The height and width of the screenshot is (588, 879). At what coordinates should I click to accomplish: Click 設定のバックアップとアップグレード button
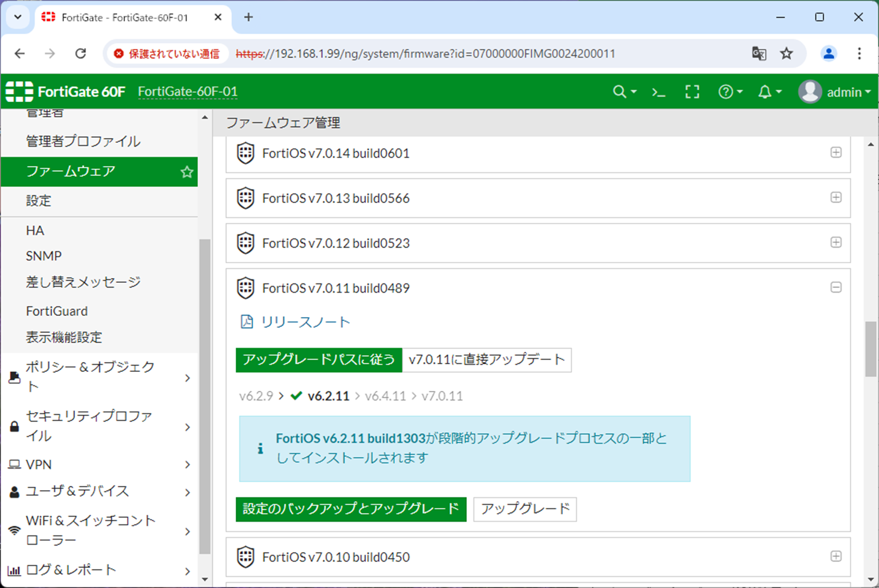pos(351,509)
